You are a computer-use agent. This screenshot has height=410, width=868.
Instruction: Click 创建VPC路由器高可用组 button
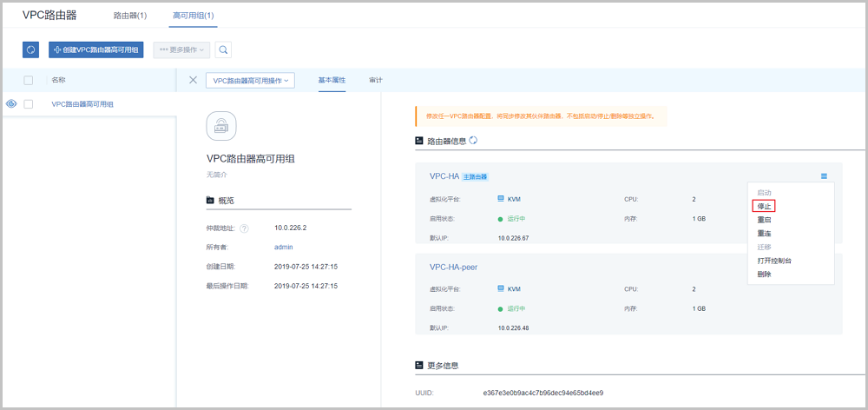[95, 50]
